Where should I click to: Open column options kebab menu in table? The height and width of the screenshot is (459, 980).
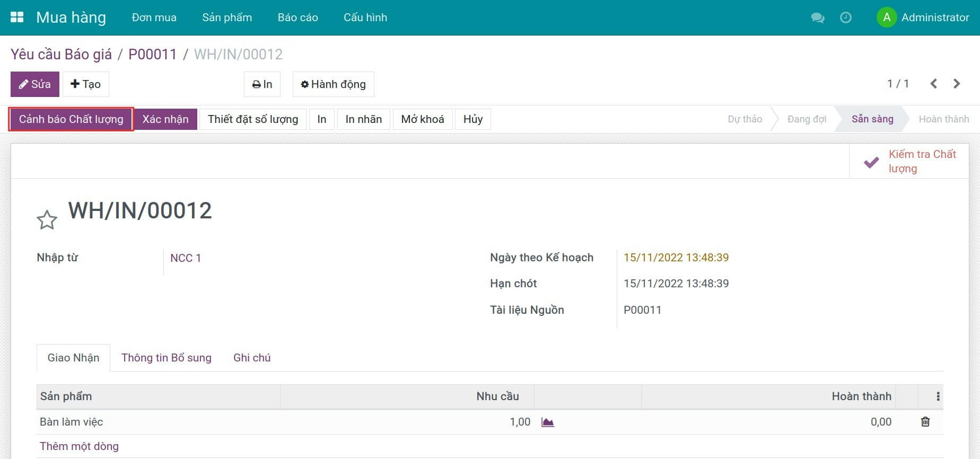pos(938,396)
